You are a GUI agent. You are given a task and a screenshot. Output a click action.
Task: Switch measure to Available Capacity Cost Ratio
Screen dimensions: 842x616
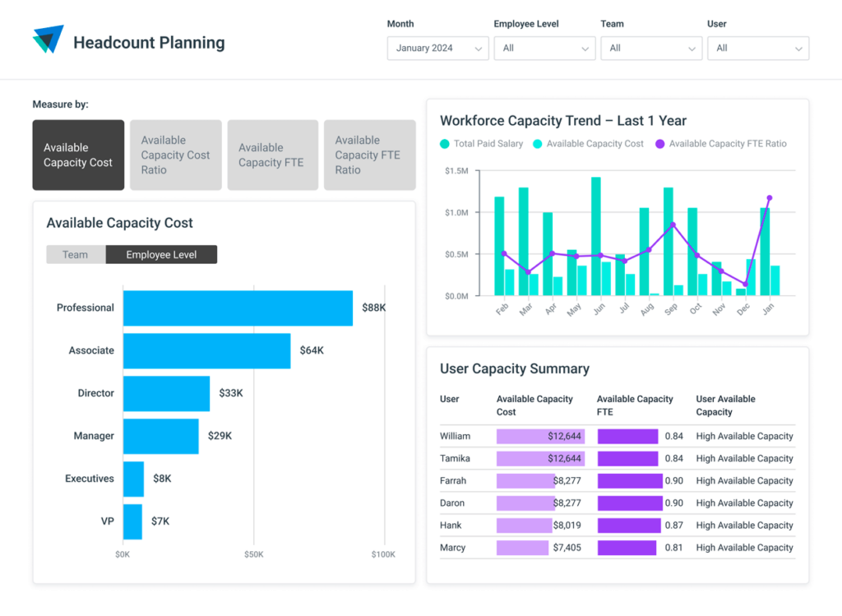click(x=175, y=155)
